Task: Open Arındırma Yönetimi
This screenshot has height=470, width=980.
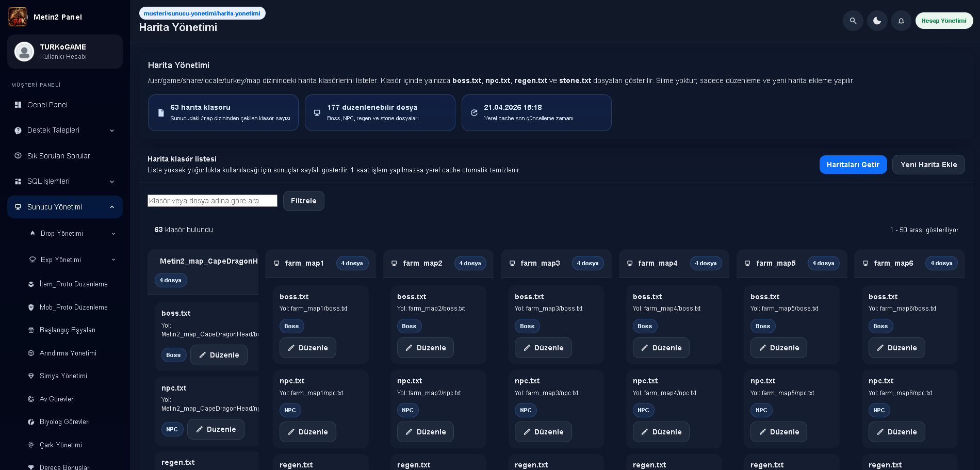Action: point(68,353)
